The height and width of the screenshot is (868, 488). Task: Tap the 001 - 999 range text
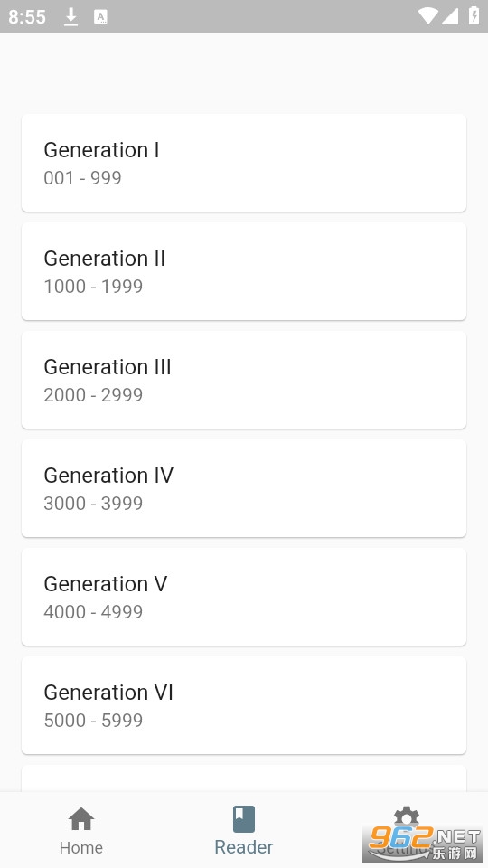pyautogui.click(x=82, y=178)
